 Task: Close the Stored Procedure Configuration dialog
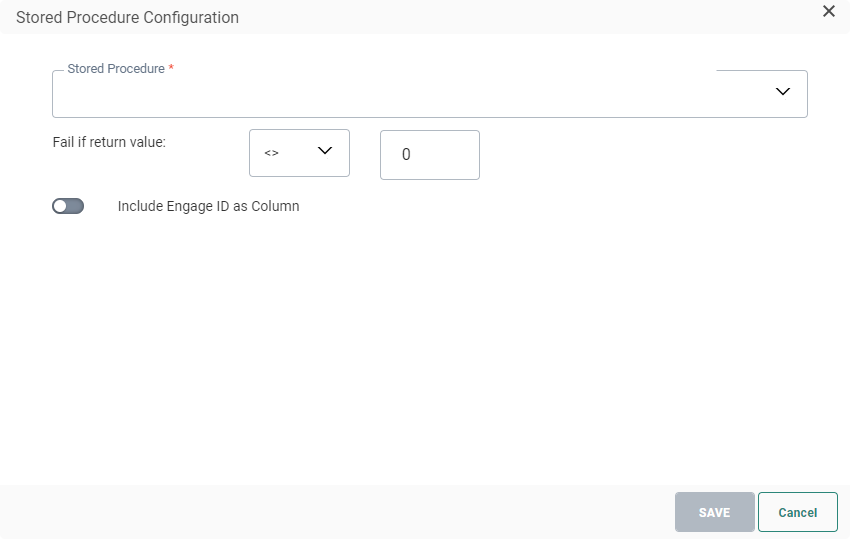coord(828,12)
